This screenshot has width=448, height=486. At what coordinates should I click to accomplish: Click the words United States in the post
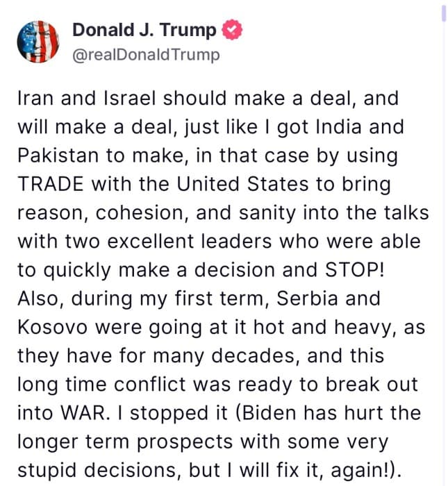click(x=242, y=184)
